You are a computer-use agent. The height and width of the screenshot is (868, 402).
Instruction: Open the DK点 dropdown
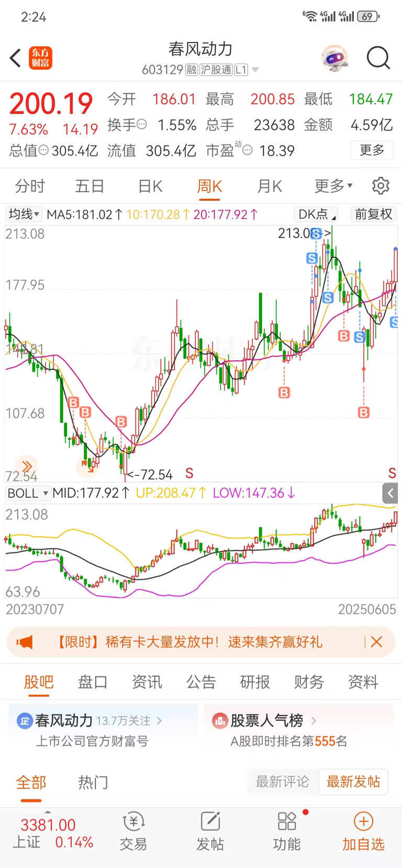tap(316, 214)
